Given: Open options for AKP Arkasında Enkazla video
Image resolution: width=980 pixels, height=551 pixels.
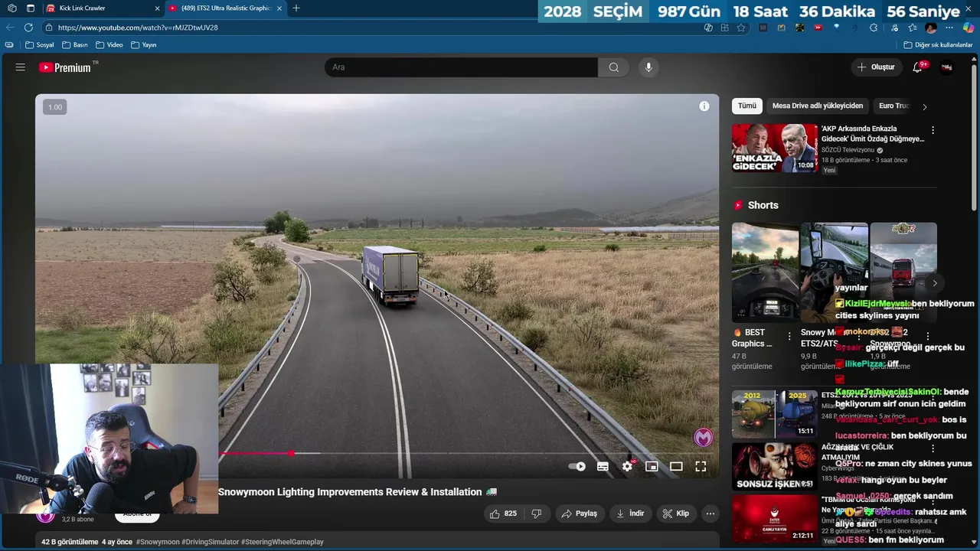Looking at the screenshot, I should click(933, 130).
